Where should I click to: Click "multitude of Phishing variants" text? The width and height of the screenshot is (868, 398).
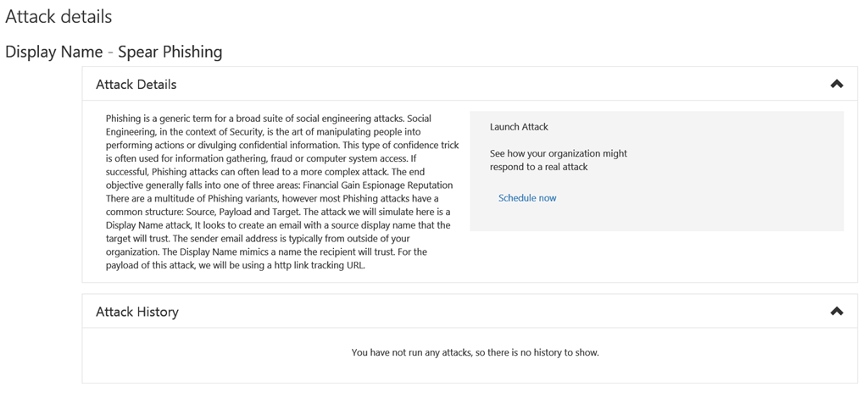209,198
